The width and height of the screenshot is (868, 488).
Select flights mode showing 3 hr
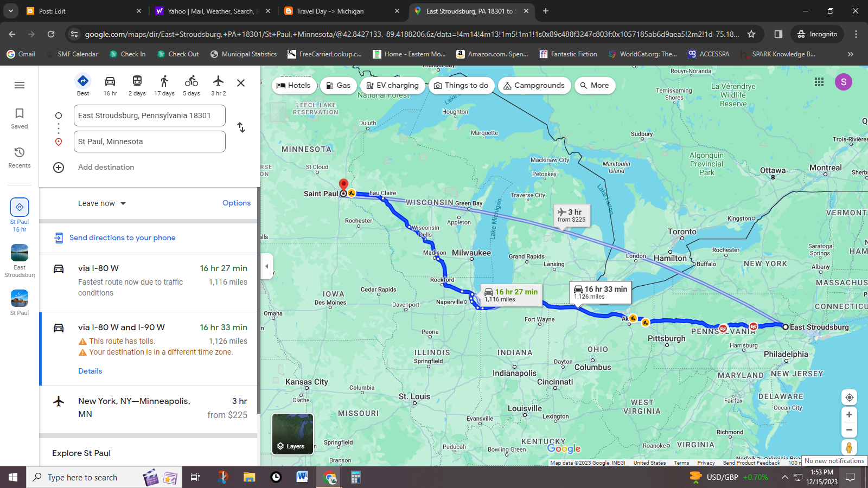coord(219,85)
